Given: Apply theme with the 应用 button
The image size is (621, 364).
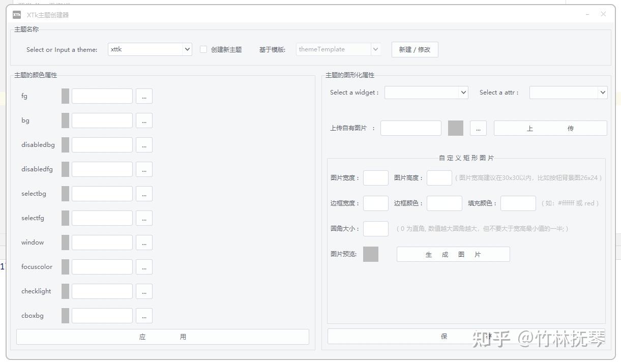Looking at the screenshot, I should tap(162, 336).
